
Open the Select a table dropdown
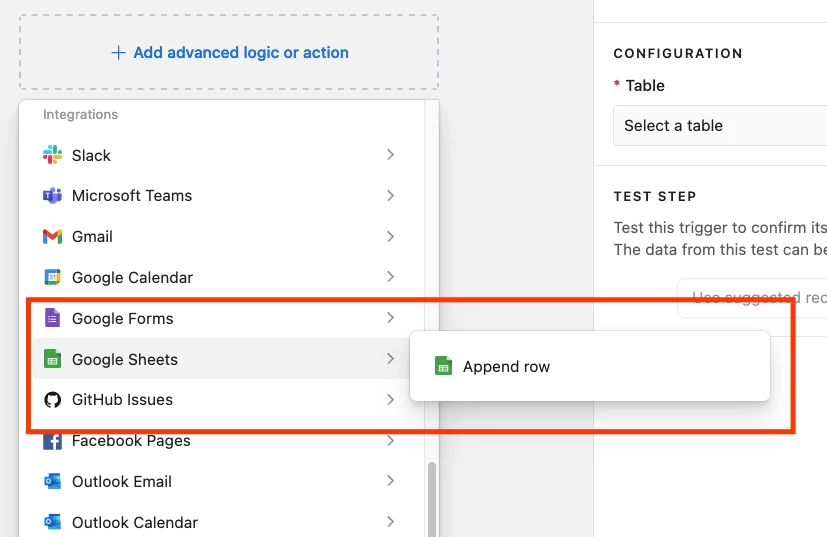(x=720, y=126)
